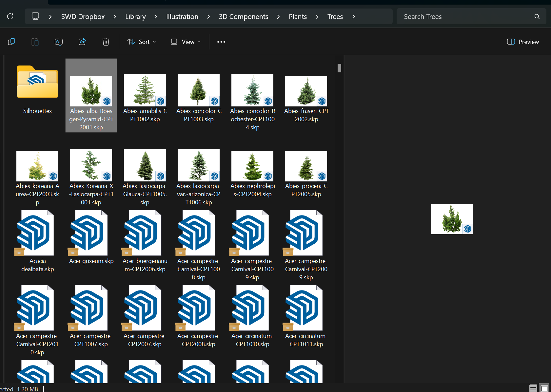Screen dimensions: 551x392
Task: Switch to details view icon in status bar
Action: tap(533, 388)
